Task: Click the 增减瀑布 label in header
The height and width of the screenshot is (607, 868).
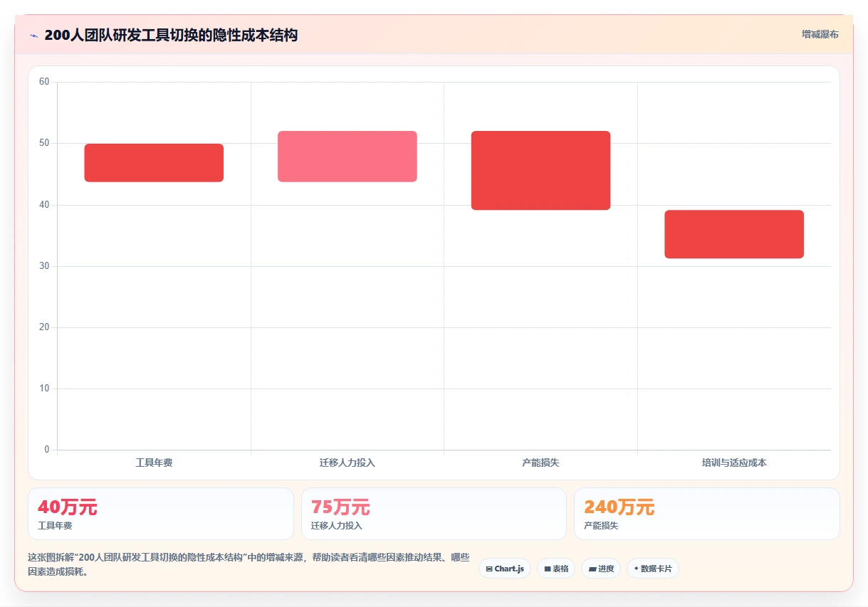Action: coord(820,34)
